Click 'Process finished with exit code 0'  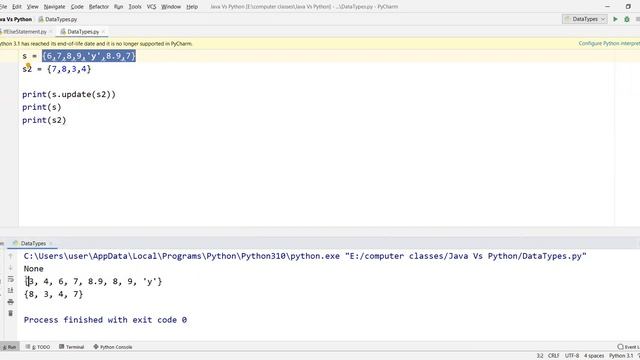[x=105, y=320]
